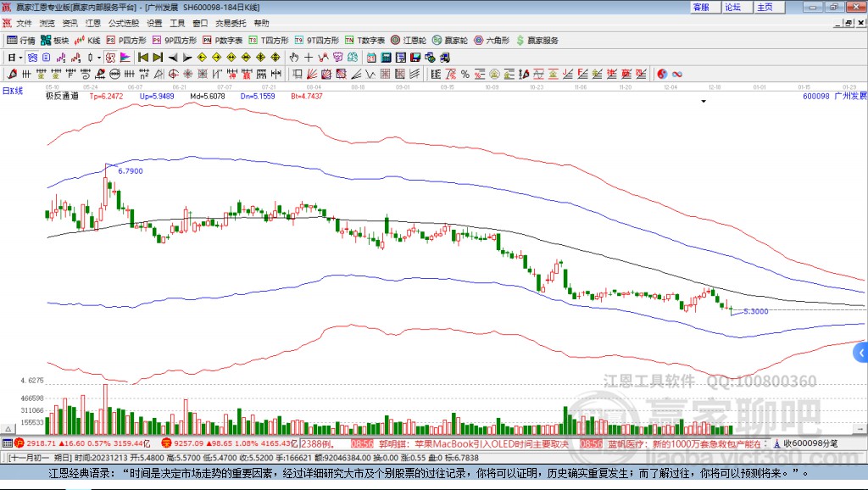
Task: Launch the 江恩轮 Gann wheel
Action: (409, 41)
